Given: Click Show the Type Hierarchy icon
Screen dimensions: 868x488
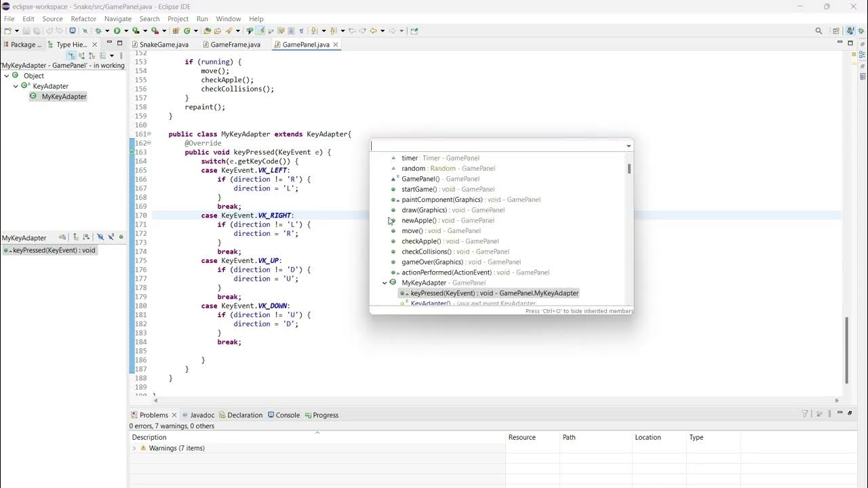Looking at the screenshot, I should pos(71,56).
